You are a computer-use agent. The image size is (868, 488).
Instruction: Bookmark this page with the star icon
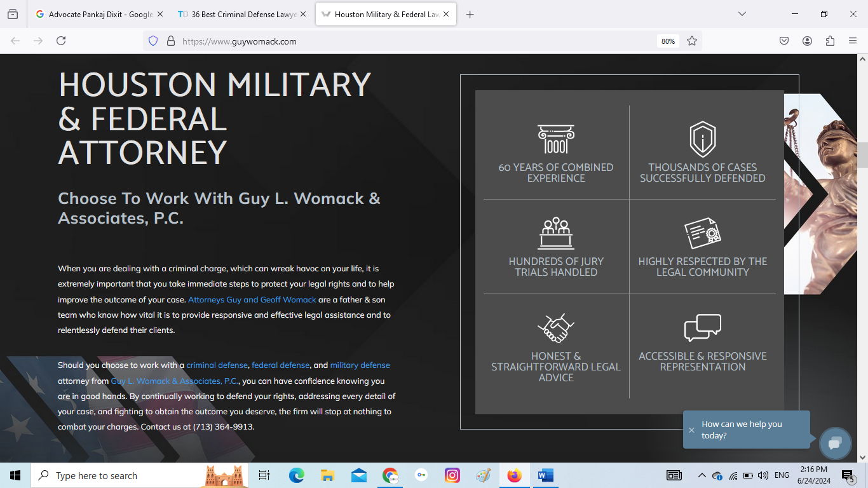click(692, 41)
